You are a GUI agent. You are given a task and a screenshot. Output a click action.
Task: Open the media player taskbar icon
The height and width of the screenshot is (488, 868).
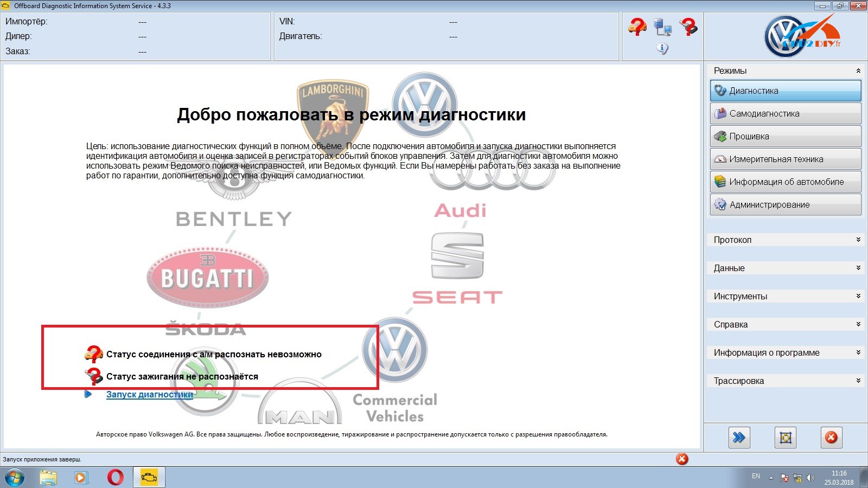tap(81, 478)
